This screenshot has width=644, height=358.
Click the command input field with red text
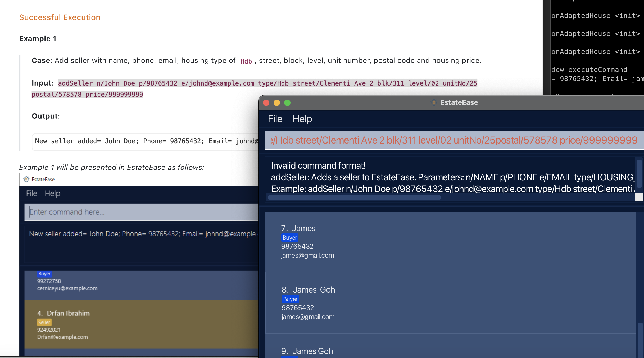(453, 140)
